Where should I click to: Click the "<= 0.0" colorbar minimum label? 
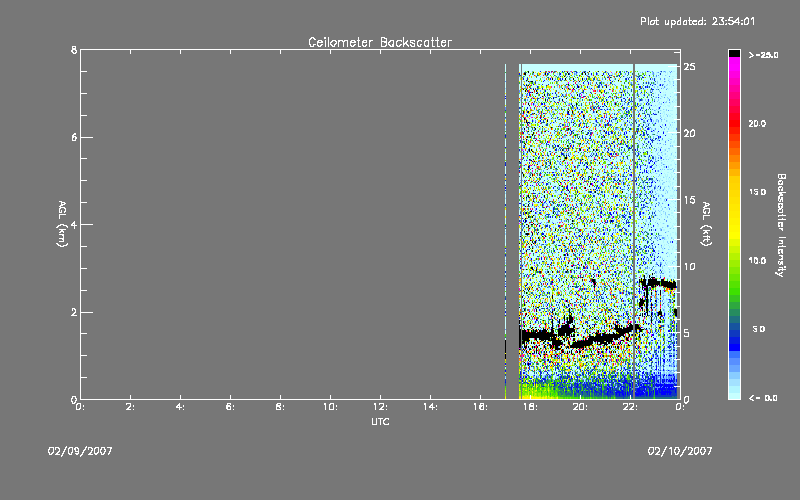[x=763, y=398]
